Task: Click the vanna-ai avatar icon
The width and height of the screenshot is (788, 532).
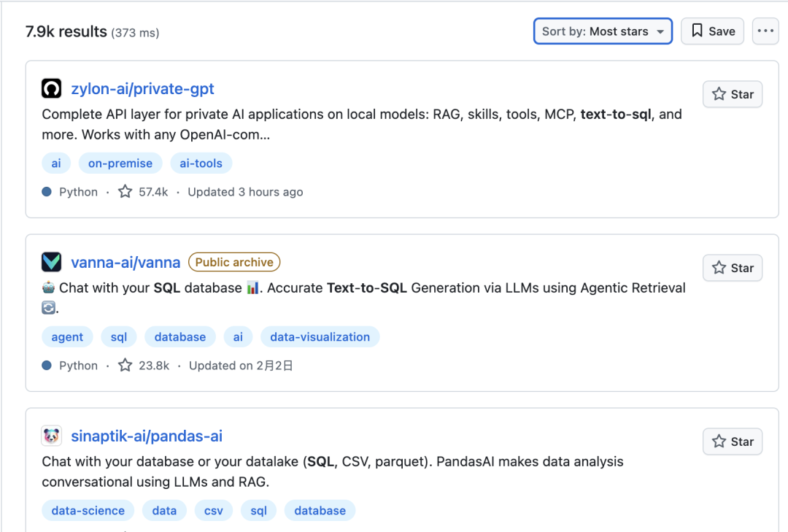Action: [51, 262]
